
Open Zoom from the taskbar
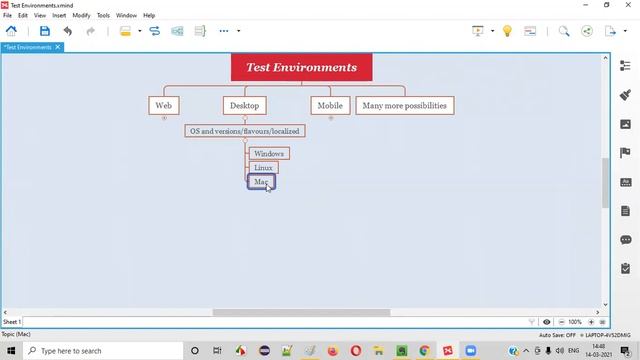tap(471, 351)
